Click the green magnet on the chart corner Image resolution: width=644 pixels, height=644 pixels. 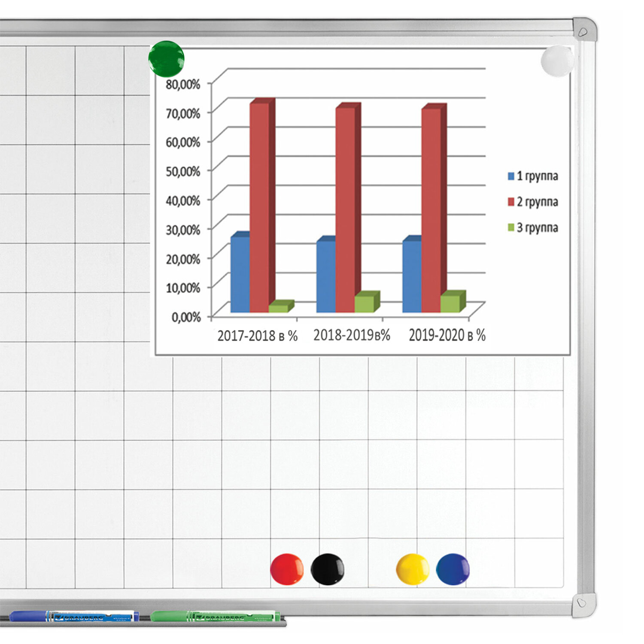click(x=166, y=59)
